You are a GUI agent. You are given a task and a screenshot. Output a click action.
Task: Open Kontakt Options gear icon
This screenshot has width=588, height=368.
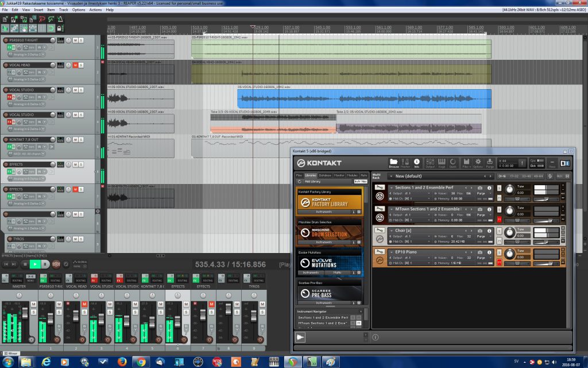click(x=478, y=163)
